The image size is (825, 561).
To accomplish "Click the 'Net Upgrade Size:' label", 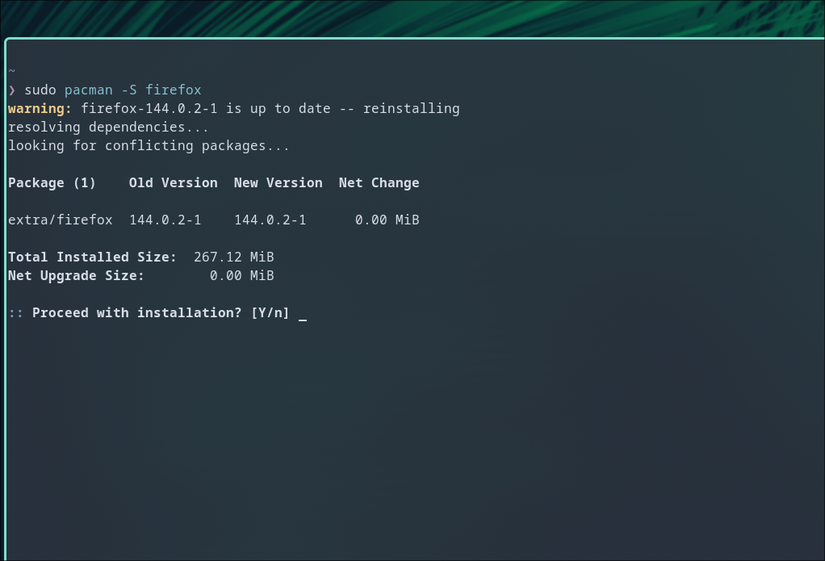I will pos(76,276).
